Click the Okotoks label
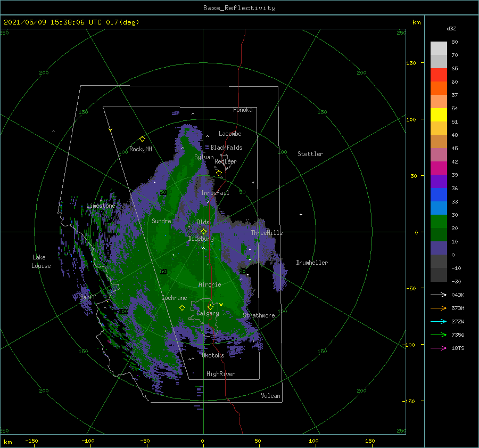 213,355
